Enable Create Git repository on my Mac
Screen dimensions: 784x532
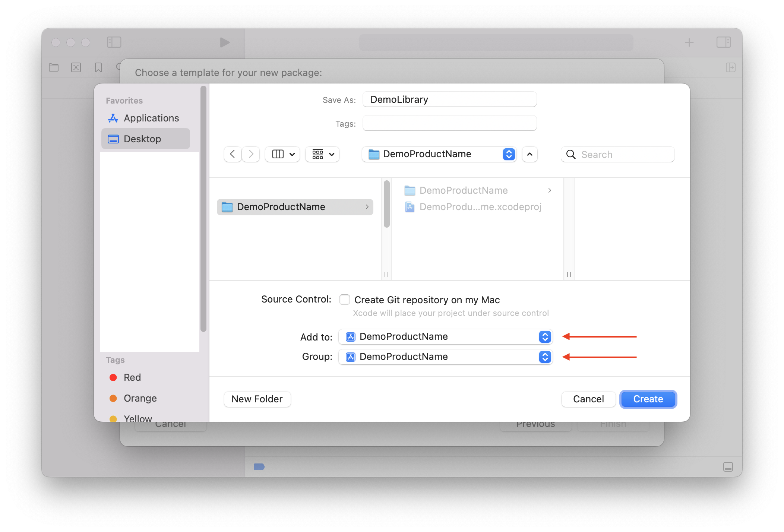(345, 300)
